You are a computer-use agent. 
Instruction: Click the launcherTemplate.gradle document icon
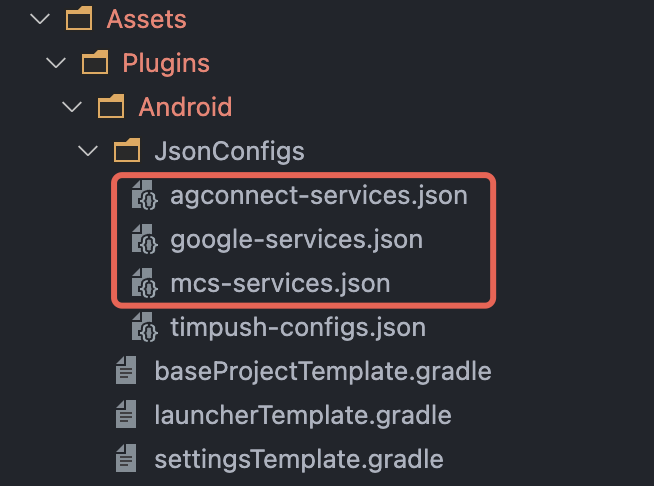(126, 415)
